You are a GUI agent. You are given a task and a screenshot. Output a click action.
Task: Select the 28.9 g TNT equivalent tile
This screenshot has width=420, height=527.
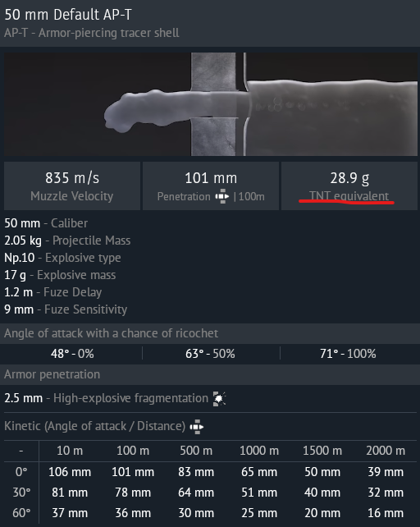point(349,186)
